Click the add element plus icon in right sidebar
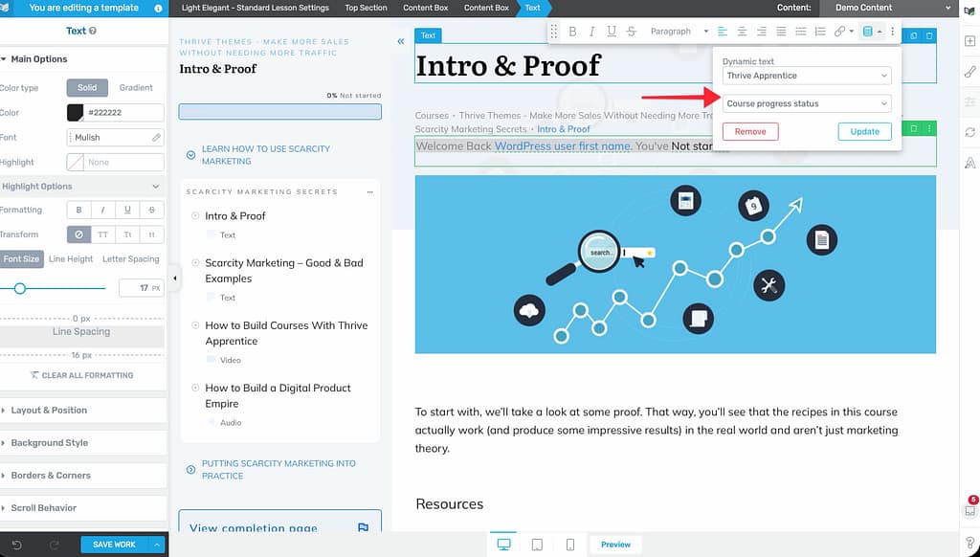 969,40
